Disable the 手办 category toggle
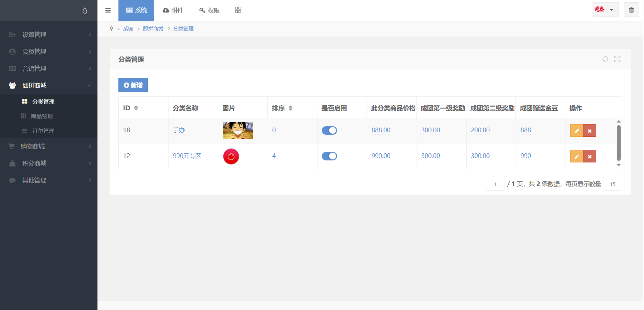 329,130
